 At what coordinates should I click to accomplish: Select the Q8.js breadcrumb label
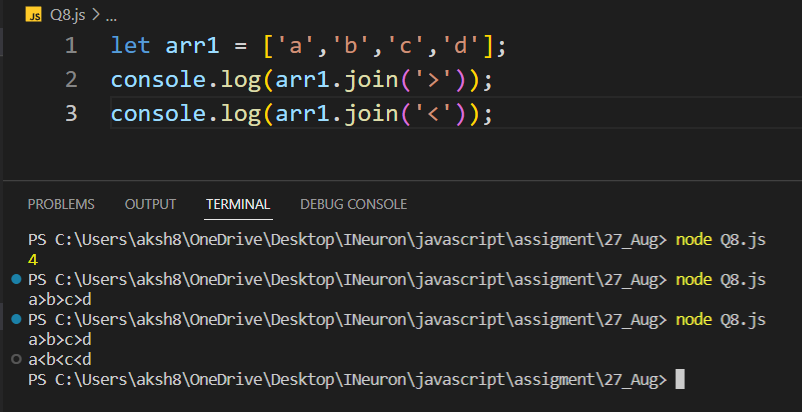68,15
